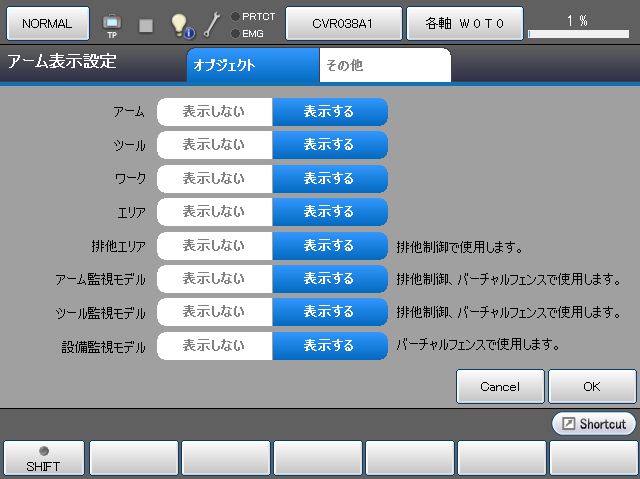Viewport: 640px width, 479px height.
Task: Set エリア to 表示する
Action: pos(329,212)
